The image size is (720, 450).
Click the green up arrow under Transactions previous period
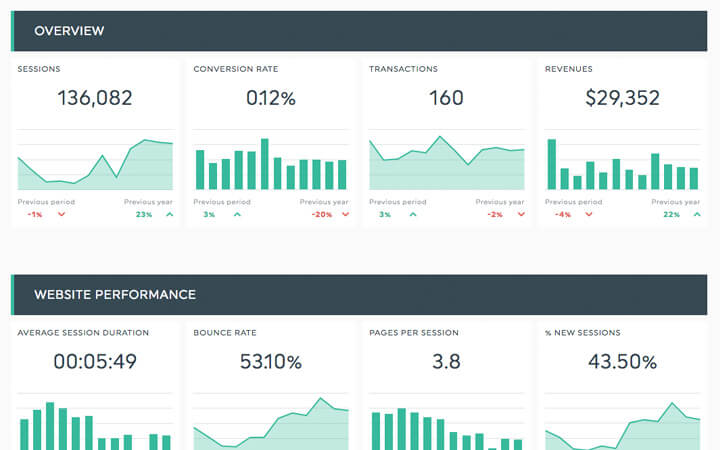[x=413, y=214]
